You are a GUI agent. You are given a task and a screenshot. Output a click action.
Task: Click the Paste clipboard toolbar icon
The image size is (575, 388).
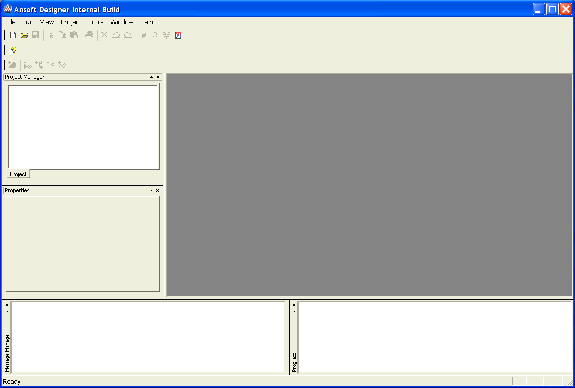click(74, 35)
